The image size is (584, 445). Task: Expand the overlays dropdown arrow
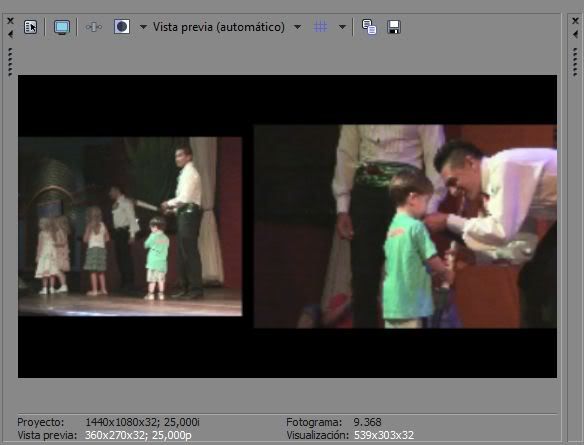[342, 27]
